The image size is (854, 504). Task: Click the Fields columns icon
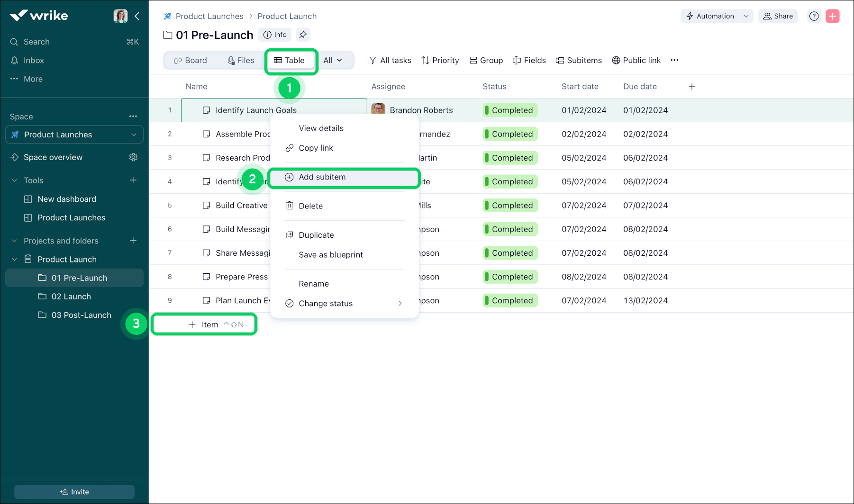(516, 60)
